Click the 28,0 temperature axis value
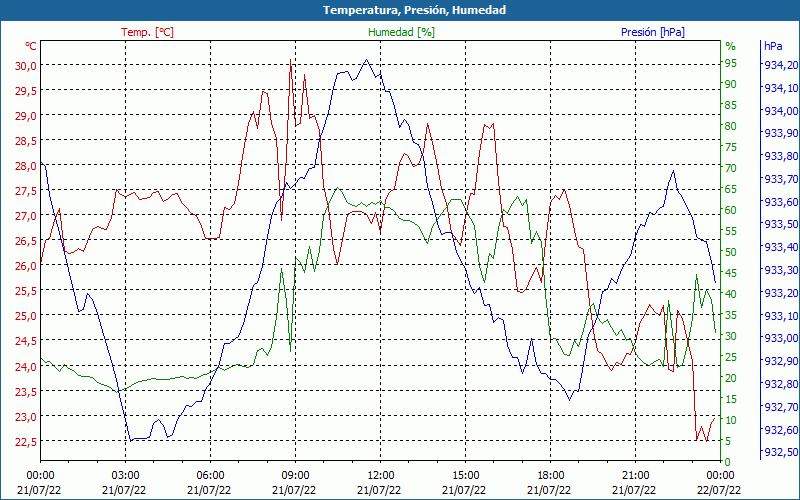Screen dimensions: 800x500 click(27, 165)
